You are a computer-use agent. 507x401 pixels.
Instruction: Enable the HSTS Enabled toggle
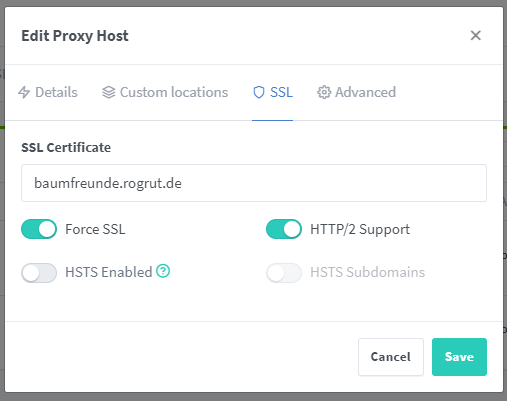[39, 273]
